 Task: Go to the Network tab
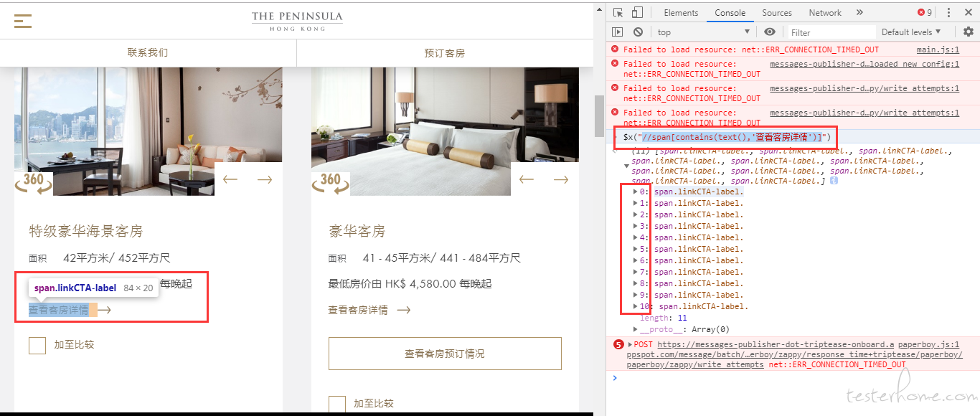[x=825, y=12]
